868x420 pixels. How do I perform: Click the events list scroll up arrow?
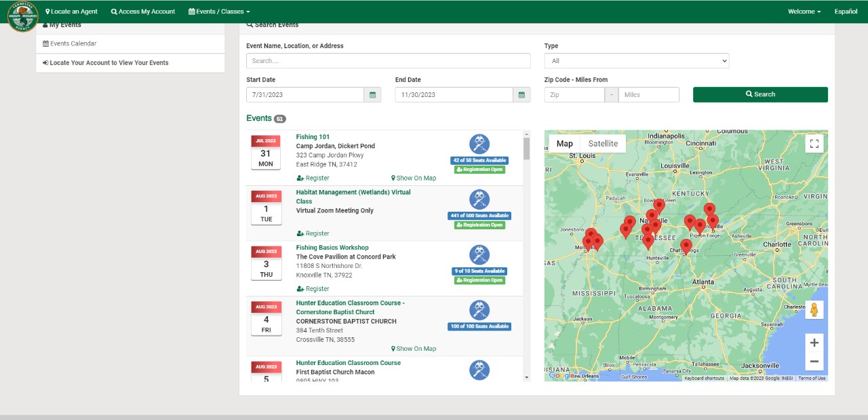coord(526,134)
